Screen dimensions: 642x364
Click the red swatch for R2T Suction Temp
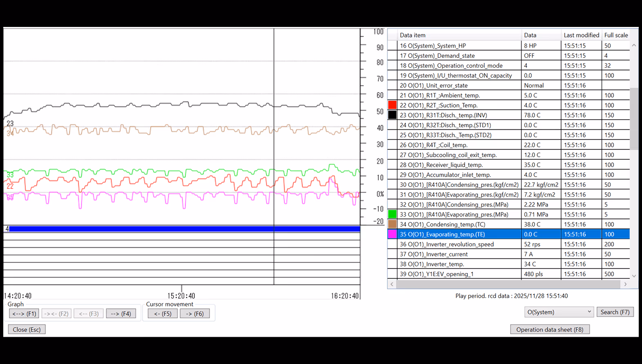(x=392, y=105)
